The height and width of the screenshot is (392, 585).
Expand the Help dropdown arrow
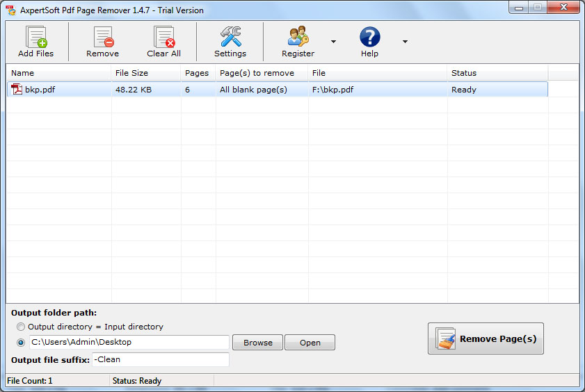coord(405,42)
